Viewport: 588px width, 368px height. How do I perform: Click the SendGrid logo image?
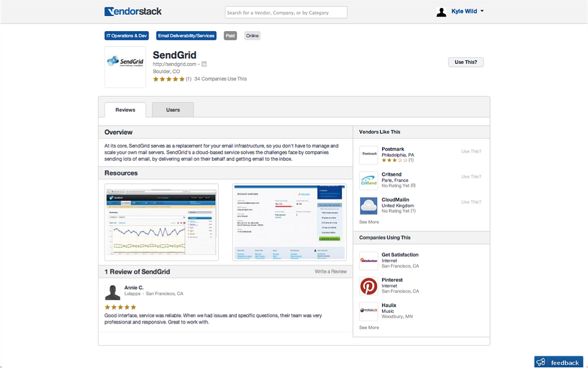(x=125, y=67)
